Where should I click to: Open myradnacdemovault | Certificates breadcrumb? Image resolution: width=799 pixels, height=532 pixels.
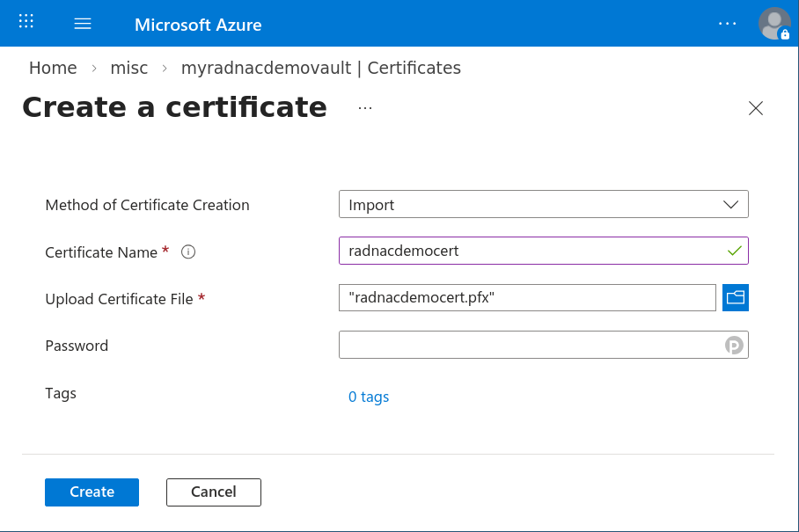(321, 68)
